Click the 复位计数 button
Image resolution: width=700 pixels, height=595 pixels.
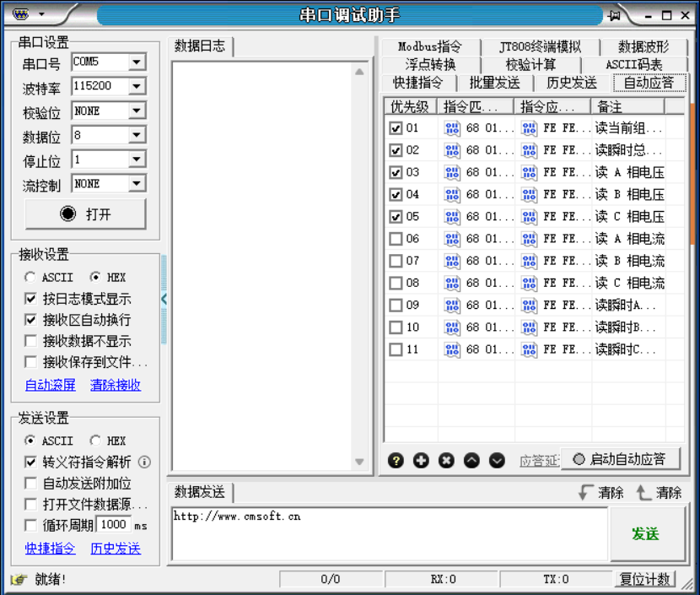(x=645, y=579)
